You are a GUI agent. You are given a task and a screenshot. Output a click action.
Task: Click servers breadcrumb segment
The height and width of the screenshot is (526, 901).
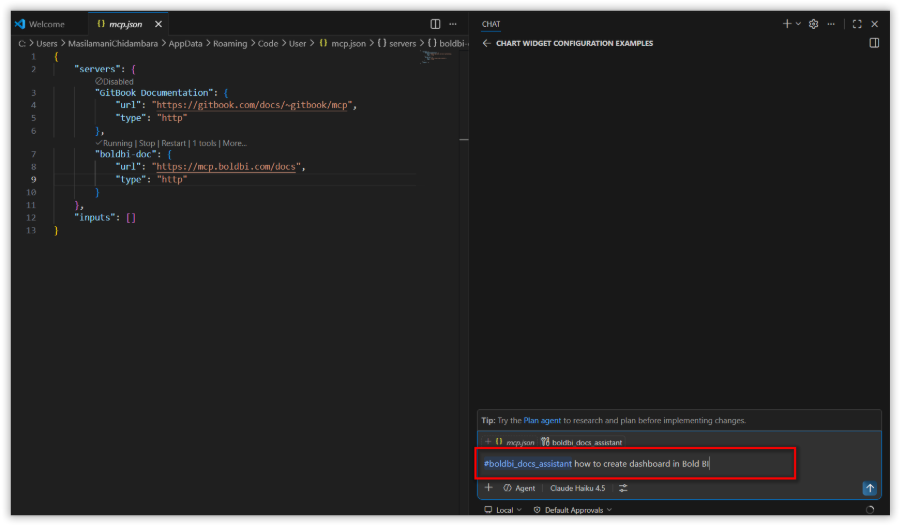point(396,44)
